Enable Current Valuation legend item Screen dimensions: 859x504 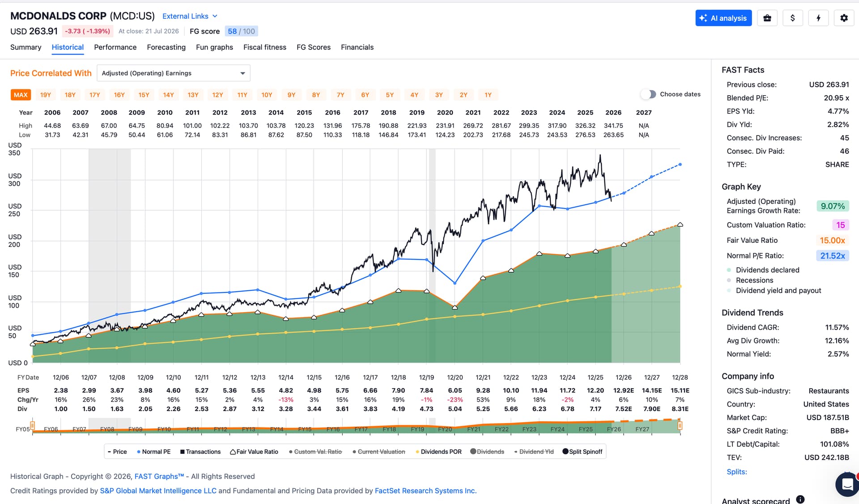(379, 452)
